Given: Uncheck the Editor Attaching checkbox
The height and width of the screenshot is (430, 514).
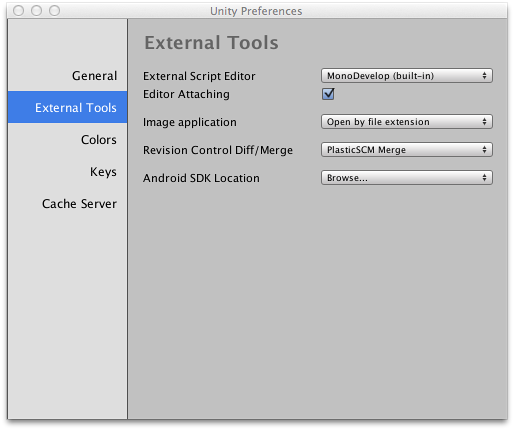Looking at the screenshot, I should click(328, 94).
